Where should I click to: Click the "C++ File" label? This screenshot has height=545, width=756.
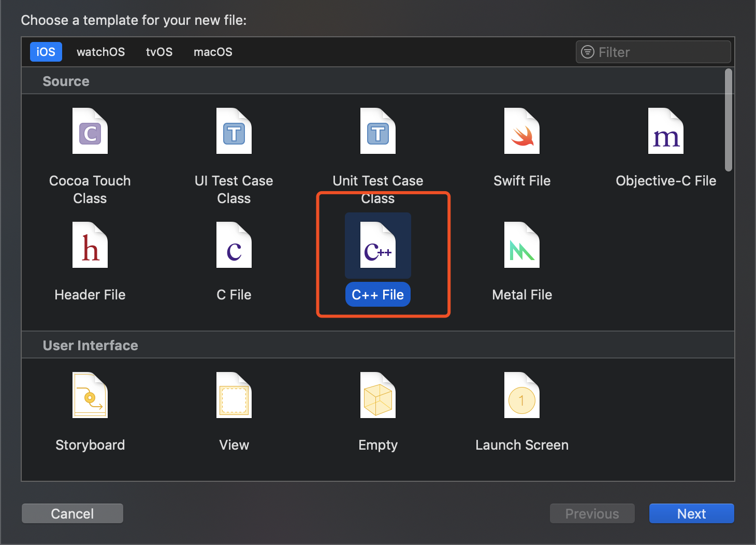[378, 295]
